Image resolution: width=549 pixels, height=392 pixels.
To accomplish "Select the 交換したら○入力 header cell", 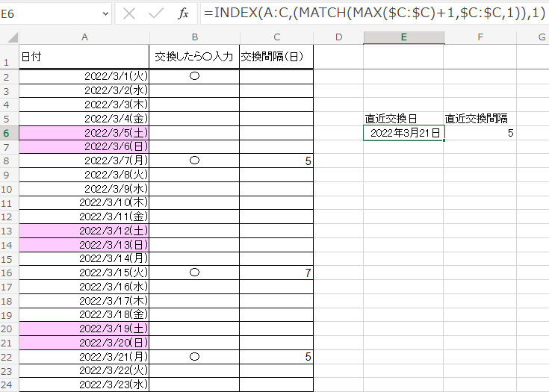I will 194,57.
